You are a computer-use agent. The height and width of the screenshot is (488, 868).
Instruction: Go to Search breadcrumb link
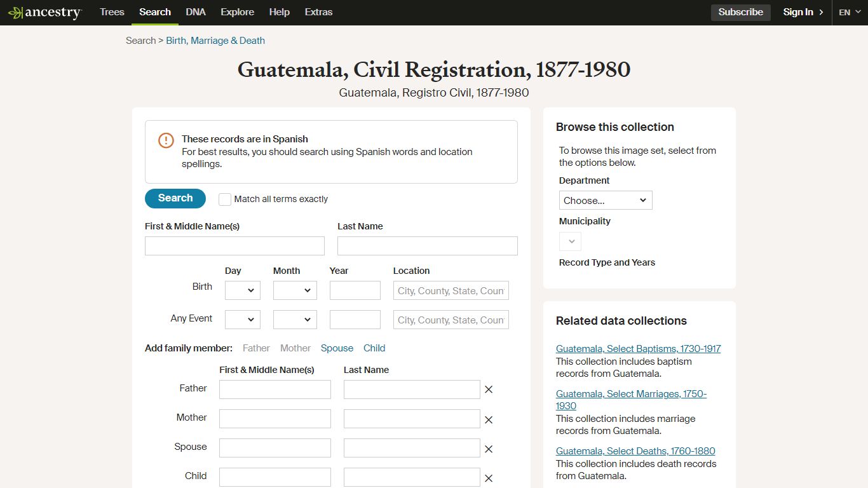click(140, 41)
